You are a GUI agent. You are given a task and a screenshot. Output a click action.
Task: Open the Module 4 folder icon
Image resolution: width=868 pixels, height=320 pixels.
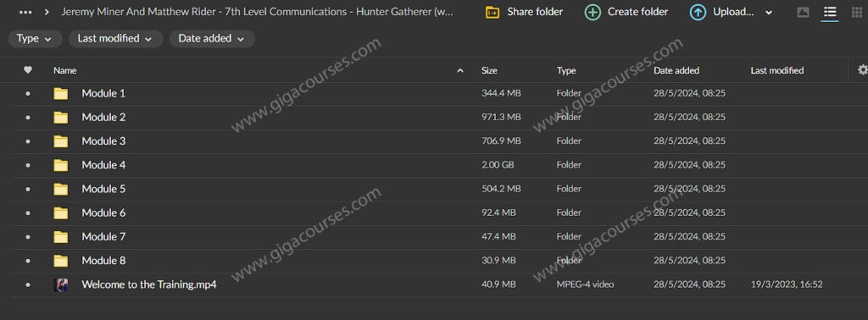(61, 165)
